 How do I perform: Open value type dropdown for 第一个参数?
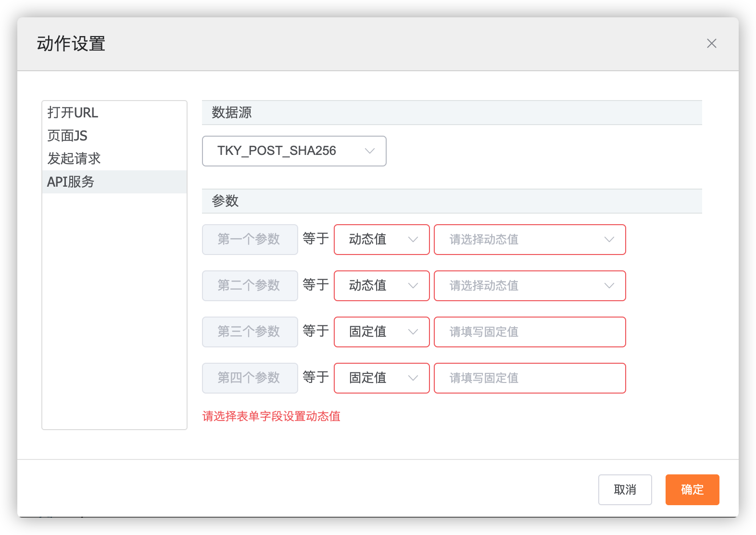[x=381, y=240]
